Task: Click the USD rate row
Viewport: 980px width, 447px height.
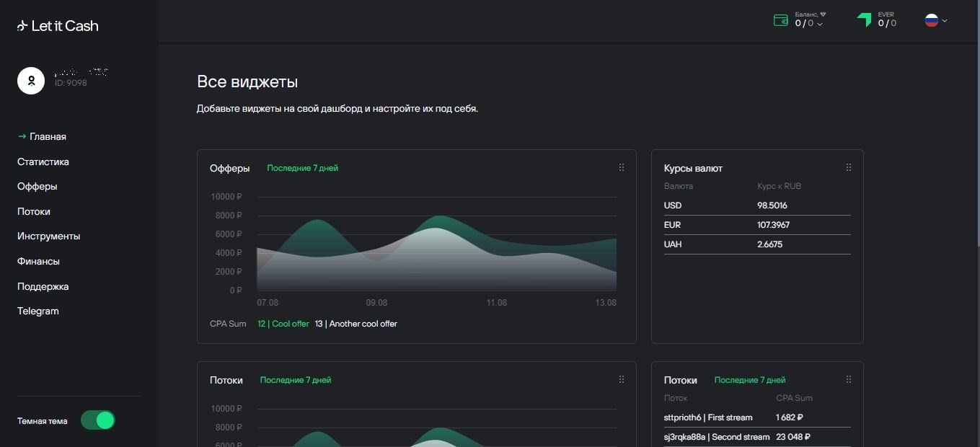Action: [x=757, y=205]
